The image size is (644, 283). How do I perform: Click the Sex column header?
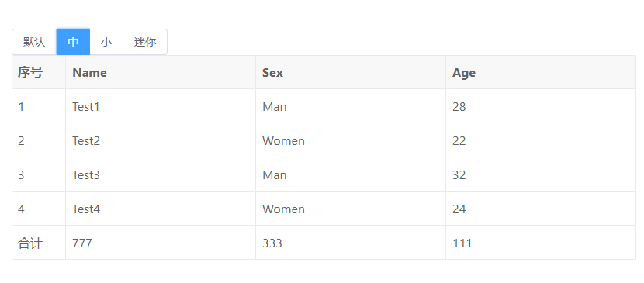[351, 73]
